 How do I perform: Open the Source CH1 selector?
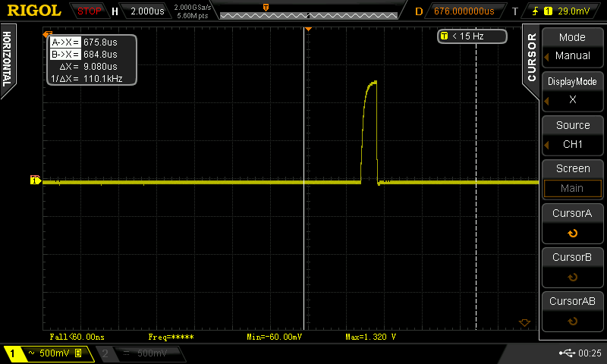572,135
